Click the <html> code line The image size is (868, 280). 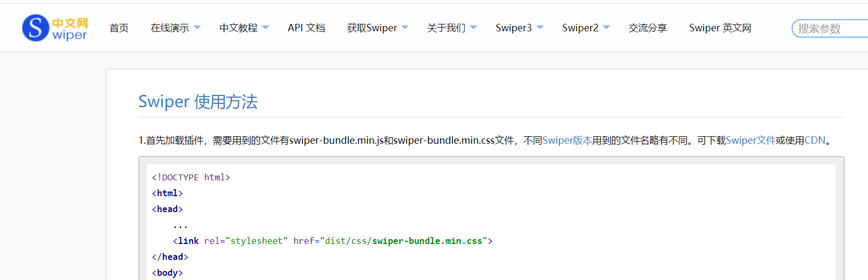[x=167, y=193]
